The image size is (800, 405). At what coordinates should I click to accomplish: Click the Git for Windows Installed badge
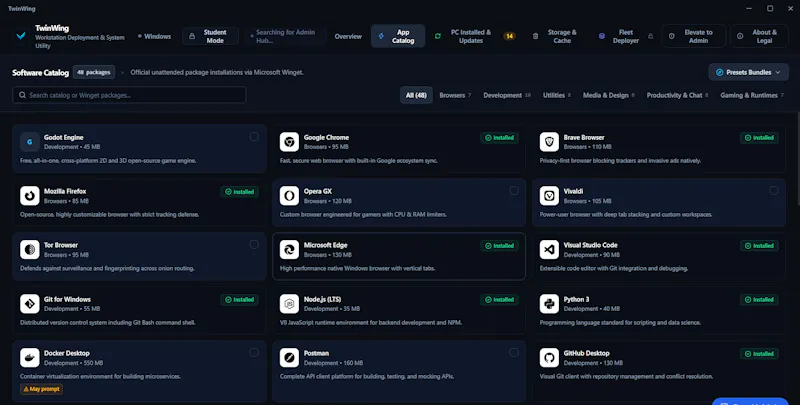coord(240,300)
